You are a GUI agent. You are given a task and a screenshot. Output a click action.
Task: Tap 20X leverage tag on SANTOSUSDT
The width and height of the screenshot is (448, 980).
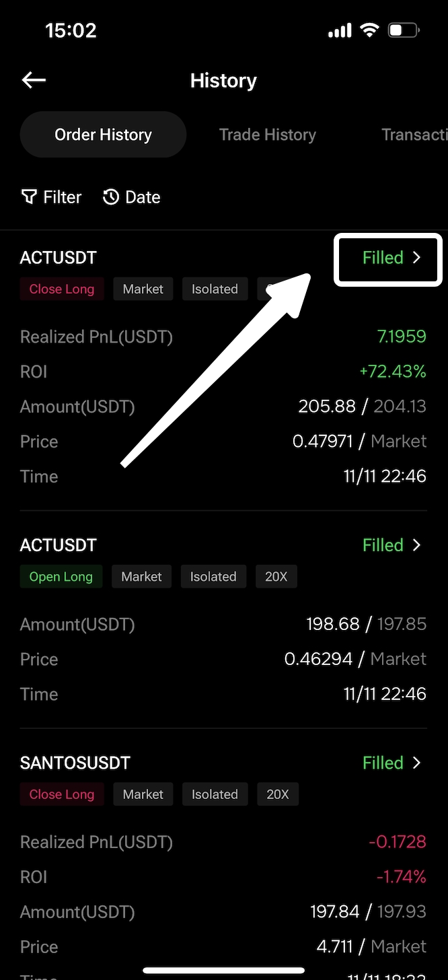[278, 794]
